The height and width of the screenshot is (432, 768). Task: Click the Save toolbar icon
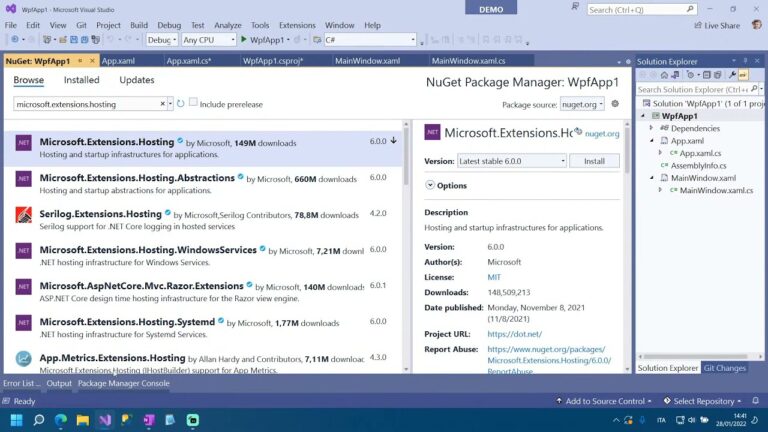[x=74, y=40]
